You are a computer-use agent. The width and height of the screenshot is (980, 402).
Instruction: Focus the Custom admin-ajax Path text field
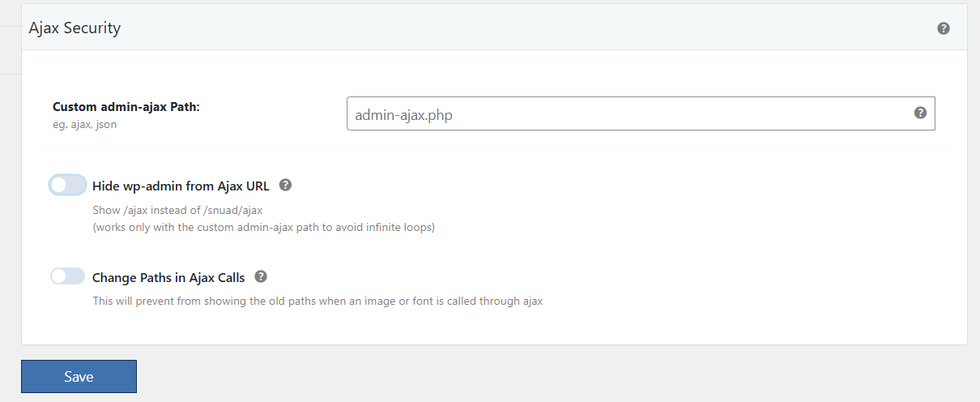point(632,114)
